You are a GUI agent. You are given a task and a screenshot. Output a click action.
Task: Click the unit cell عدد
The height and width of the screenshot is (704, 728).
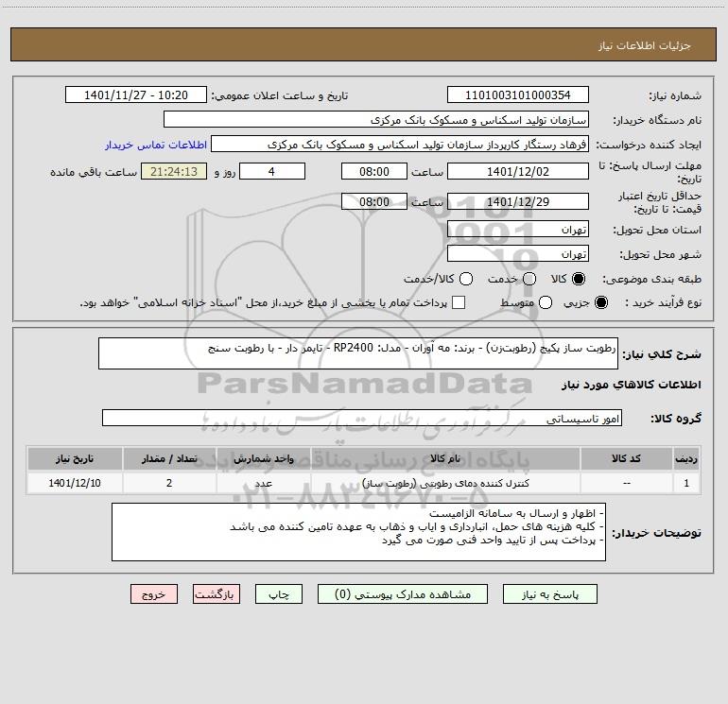(x=263, y=483)
